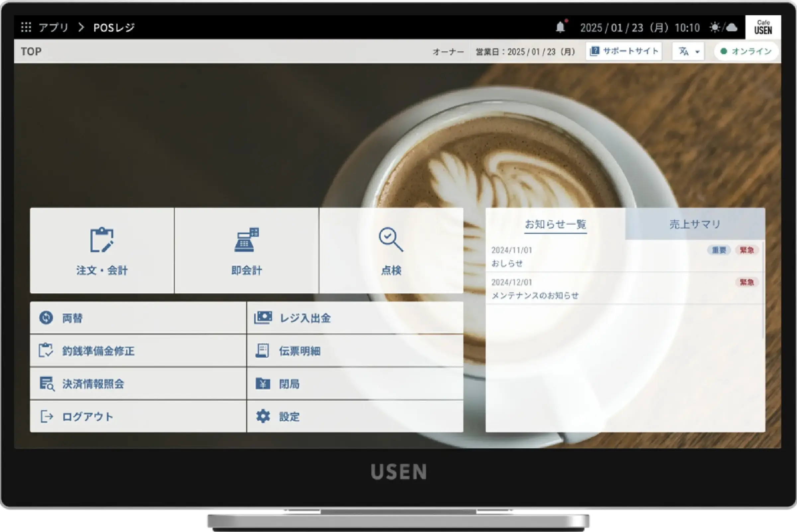Open メンテナンスのお知らせ notice
Image resolution: width=797 pixels, height=532 pixels.
click(x=624, y=288)
